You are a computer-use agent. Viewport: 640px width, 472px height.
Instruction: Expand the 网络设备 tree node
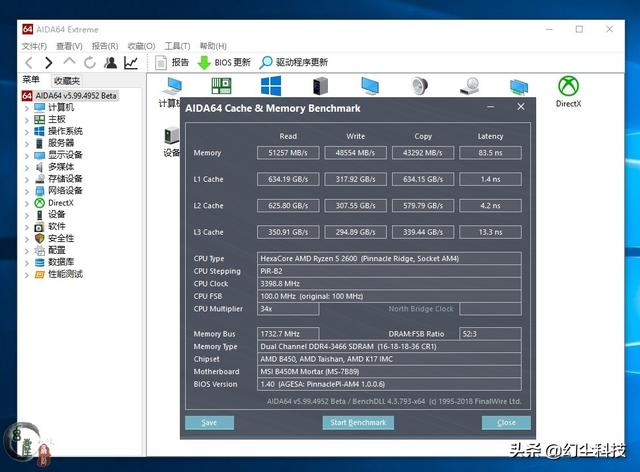[27, 191]
